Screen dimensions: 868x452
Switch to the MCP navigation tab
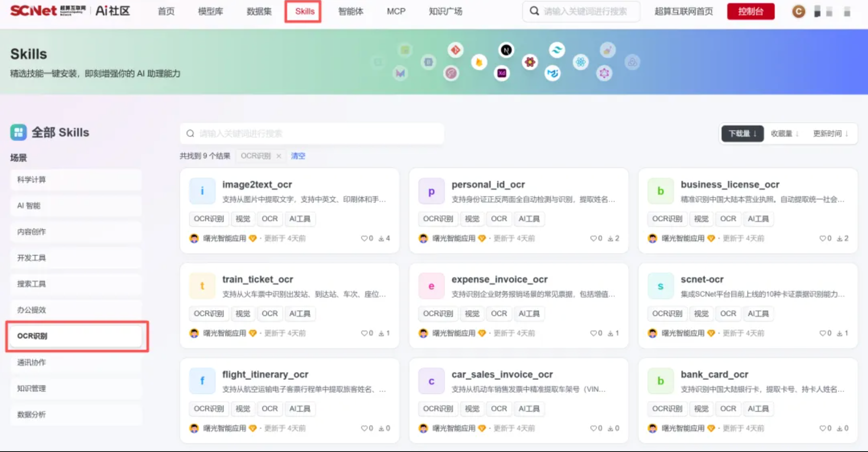396,11
